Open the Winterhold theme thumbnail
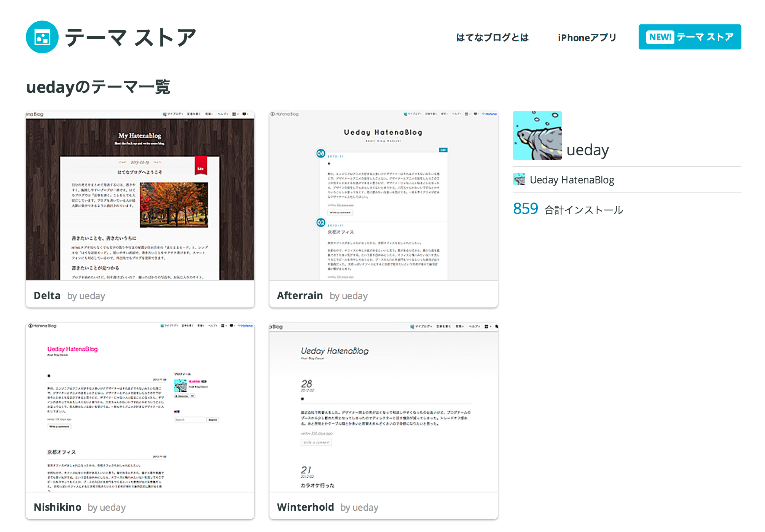This screenshot has width=765, height=532. coord(384,407)
